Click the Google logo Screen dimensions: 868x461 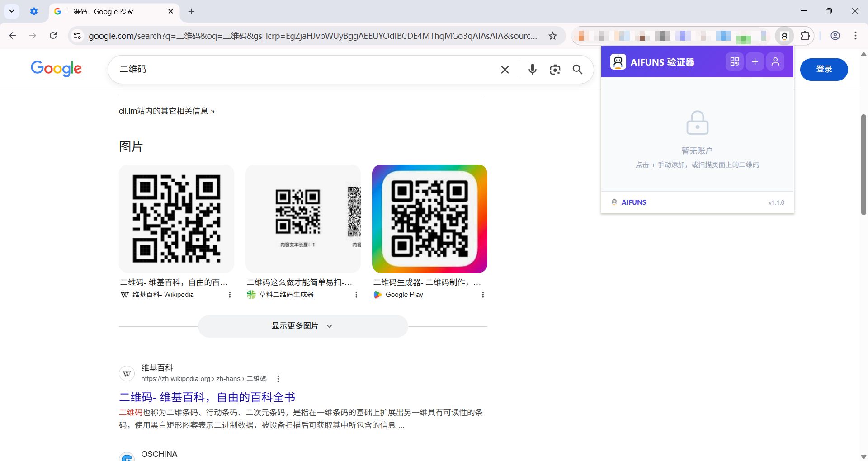[x=56, y=69]
